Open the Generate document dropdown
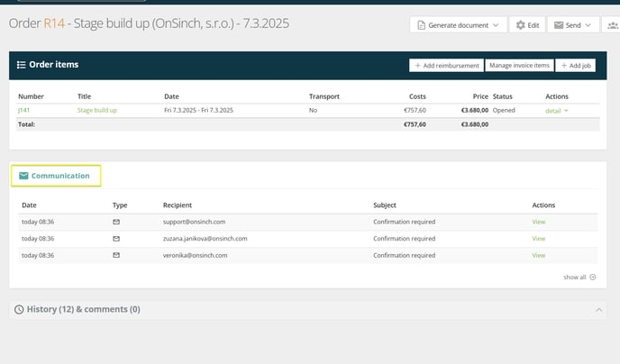The height and width of the screenshot is (364, 620). click(x=458, y=25)
